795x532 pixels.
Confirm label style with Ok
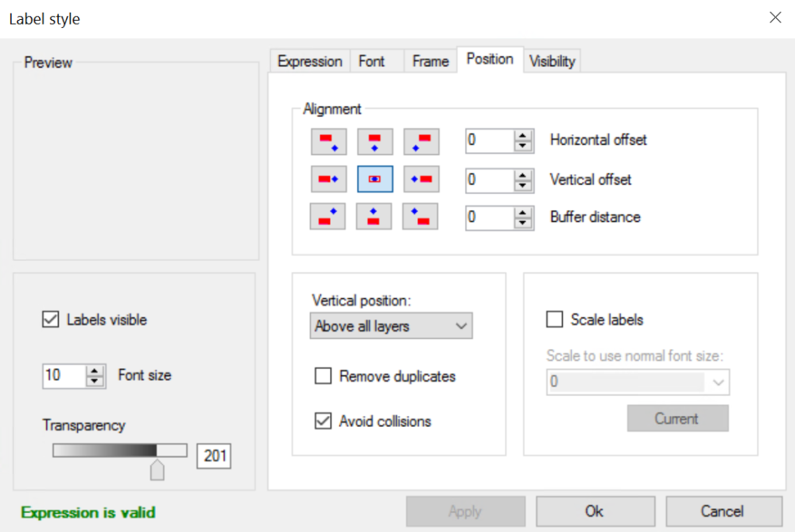coord(594,511)
